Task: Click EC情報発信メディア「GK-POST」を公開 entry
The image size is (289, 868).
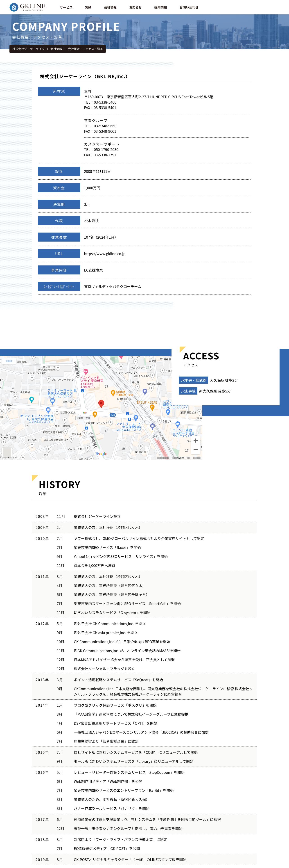Action: [107, 848]
